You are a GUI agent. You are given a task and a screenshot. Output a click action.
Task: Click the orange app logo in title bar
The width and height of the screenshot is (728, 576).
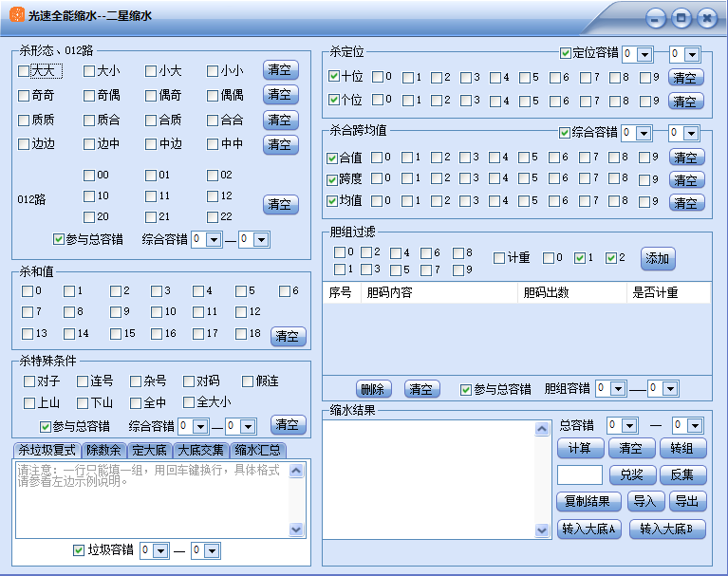[x=17, y=16]
